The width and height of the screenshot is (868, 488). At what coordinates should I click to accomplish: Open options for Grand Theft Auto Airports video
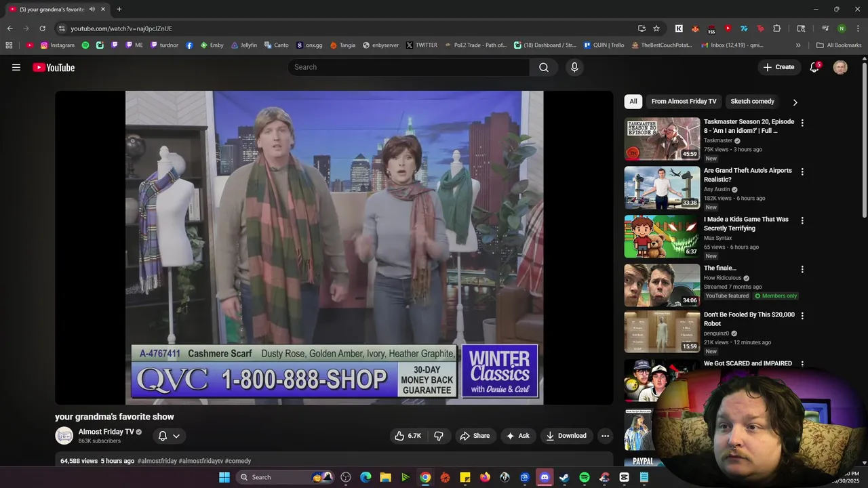point(802,172)
